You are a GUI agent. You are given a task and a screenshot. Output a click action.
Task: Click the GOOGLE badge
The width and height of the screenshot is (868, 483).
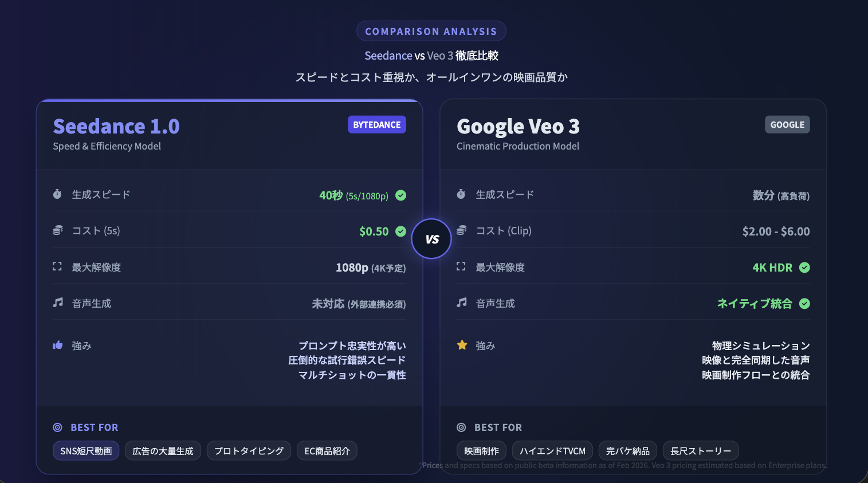coord(787,125)
